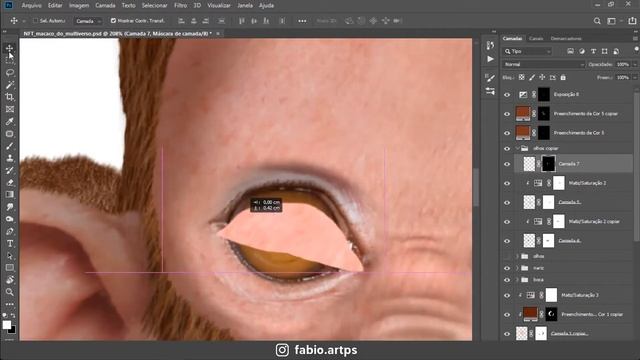Select the NFT_macaco_do_multiverso.psd document tab
The height and width of the screenshot is (360, 640).
coord(118,33)
